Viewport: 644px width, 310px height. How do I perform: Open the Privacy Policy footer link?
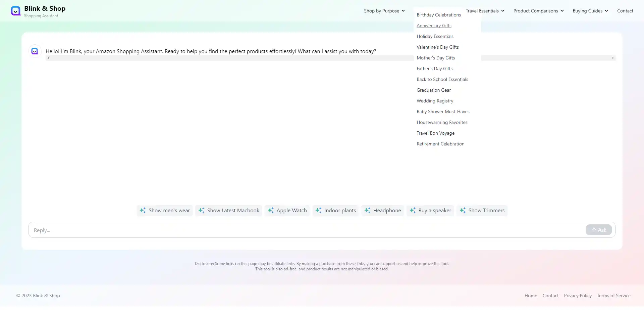(578, 296)
